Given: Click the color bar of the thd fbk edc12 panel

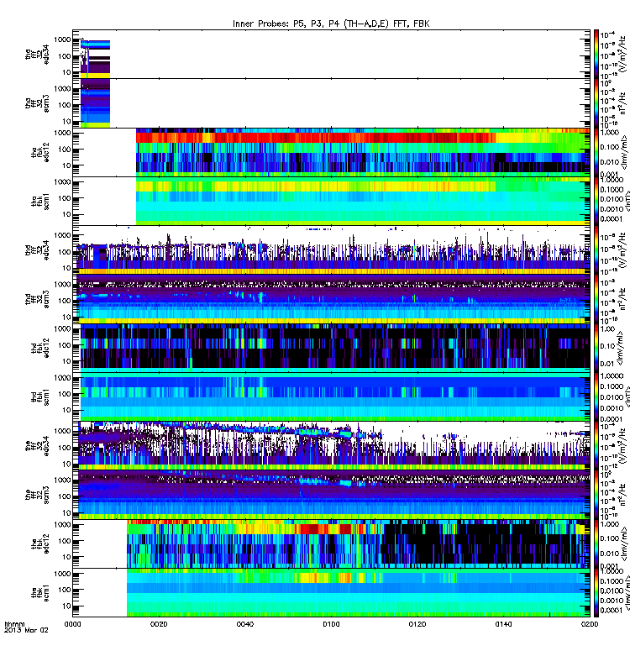Looking at the screenshot, I should 596,348.
